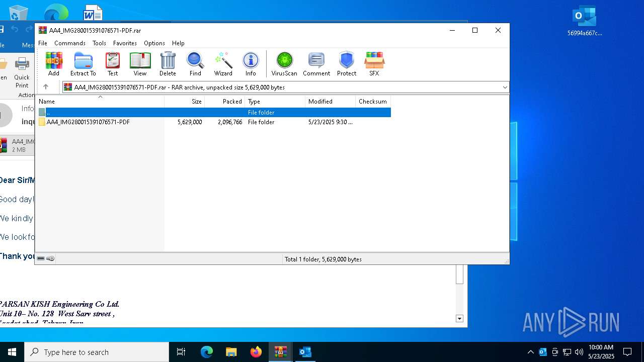Open File Explorer from taskbar
This screenshot has width=644, height=362.
click(231, 352)
